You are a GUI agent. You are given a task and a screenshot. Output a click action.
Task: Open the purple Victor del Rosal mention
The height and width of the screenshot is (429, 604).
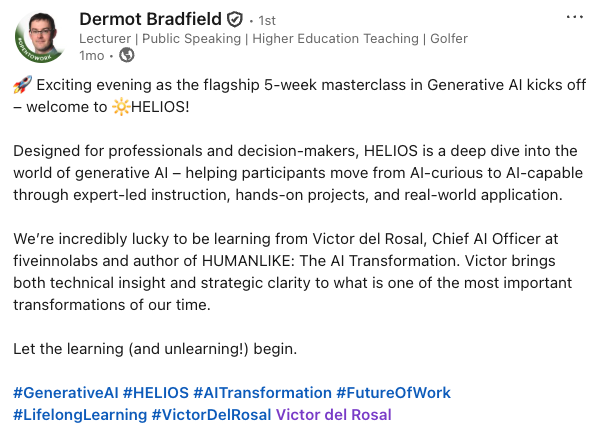pyautogui.click(x=333, y=414)
